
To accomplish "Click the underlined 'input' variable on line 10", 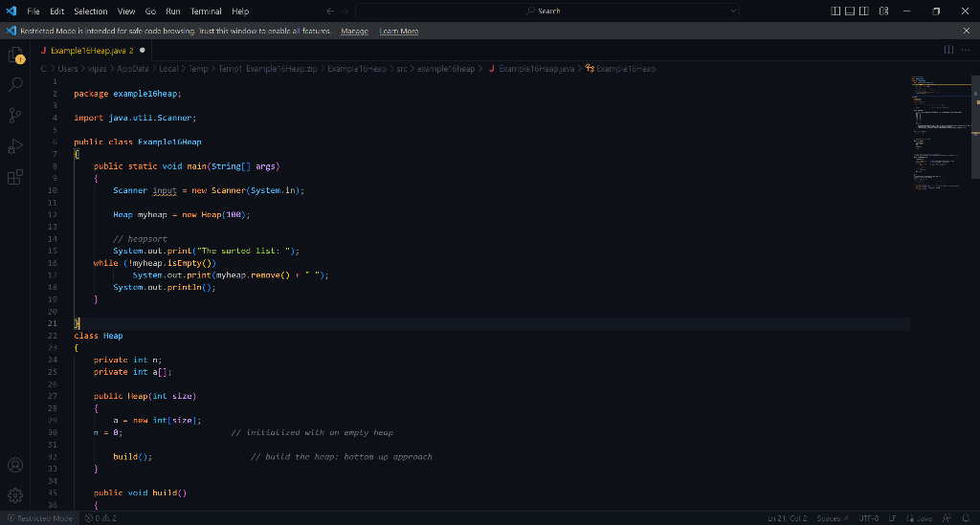I will tap(165, 190).
